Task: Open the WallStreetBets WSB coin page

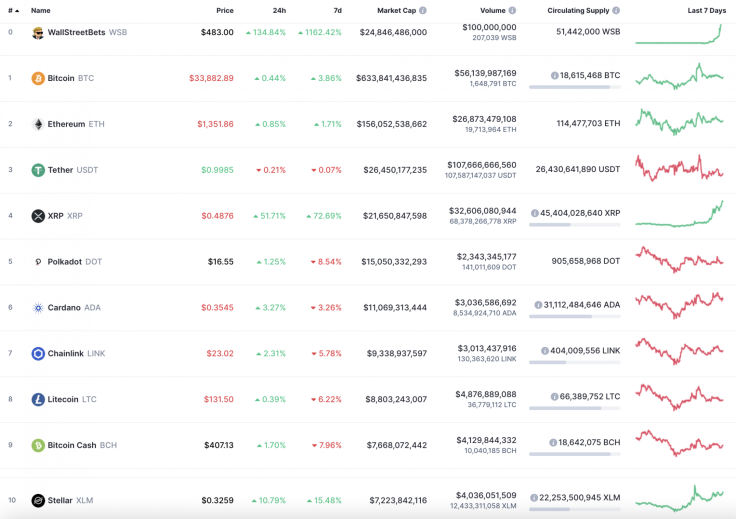Action: pos(87,32)
